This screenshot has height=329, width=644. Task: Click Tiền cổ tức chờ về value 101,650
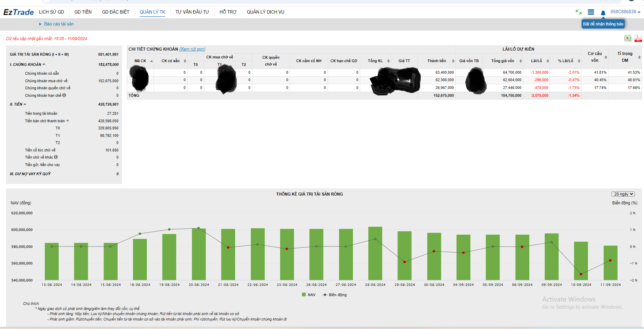[x=112, y=150]
